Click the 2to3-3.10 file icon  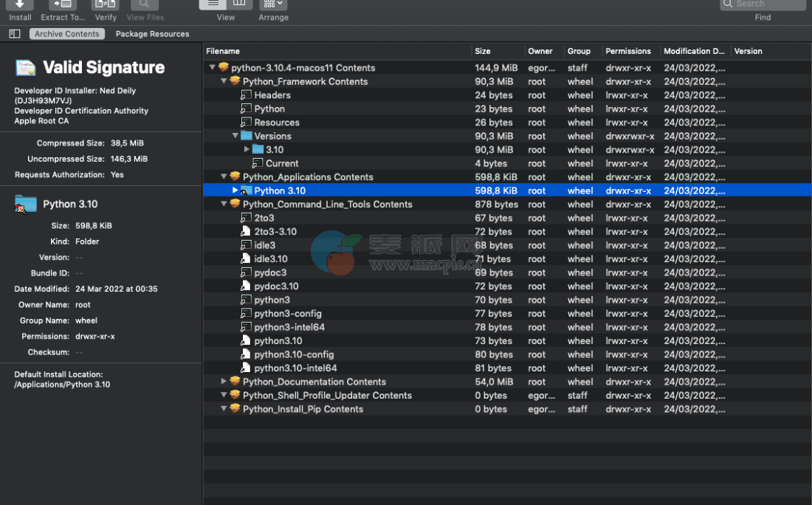click(246, 232)
